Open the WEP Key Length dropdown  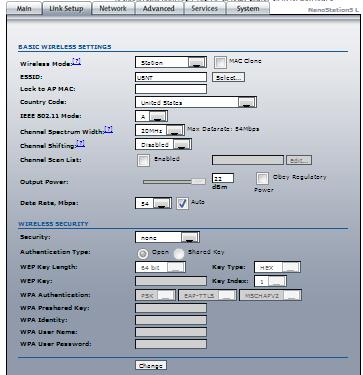click(x=160, y=267)
